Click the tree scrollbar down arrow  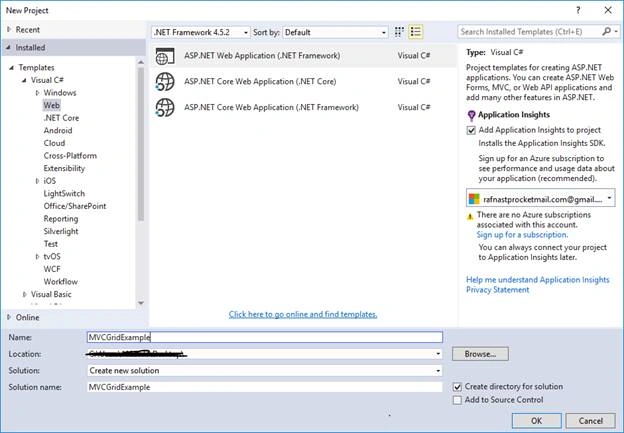coord(141,303)
